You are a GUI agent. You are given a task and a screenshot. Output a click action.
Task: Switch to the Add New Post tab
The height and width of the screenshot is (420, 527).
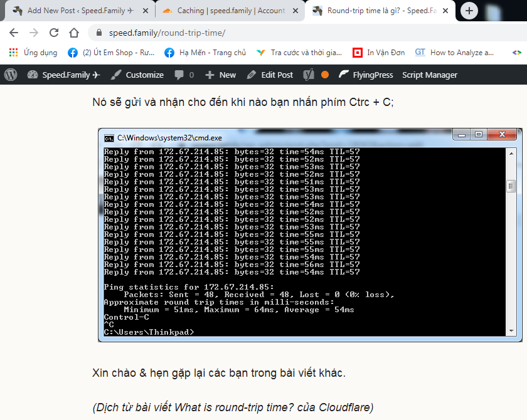pyautogui.click(x=75, y=11)
